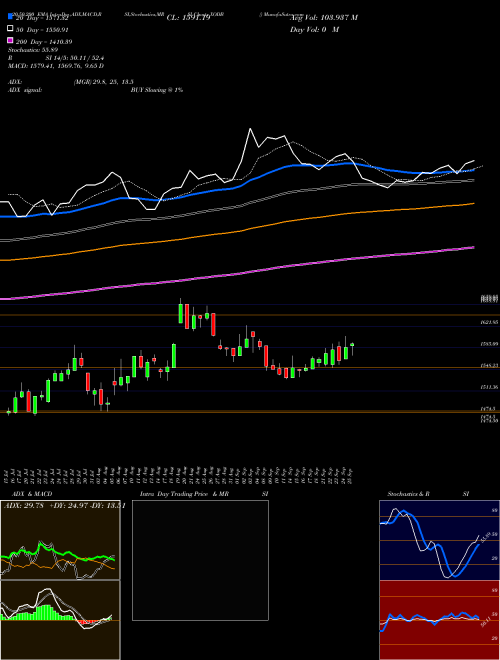The image size is (500, 660).
Task: Click the blue 20 Day legend swatch
Action: pos(10,17)
